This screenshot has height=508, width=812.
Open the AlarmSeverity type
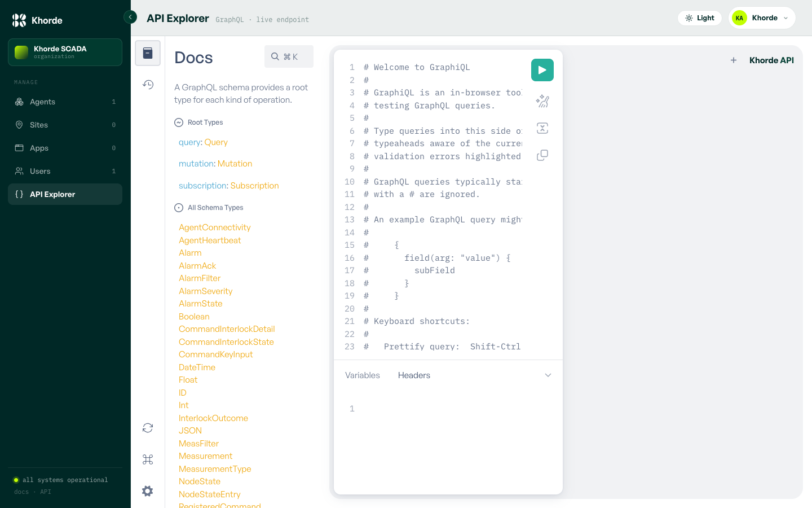click(206, 291)
